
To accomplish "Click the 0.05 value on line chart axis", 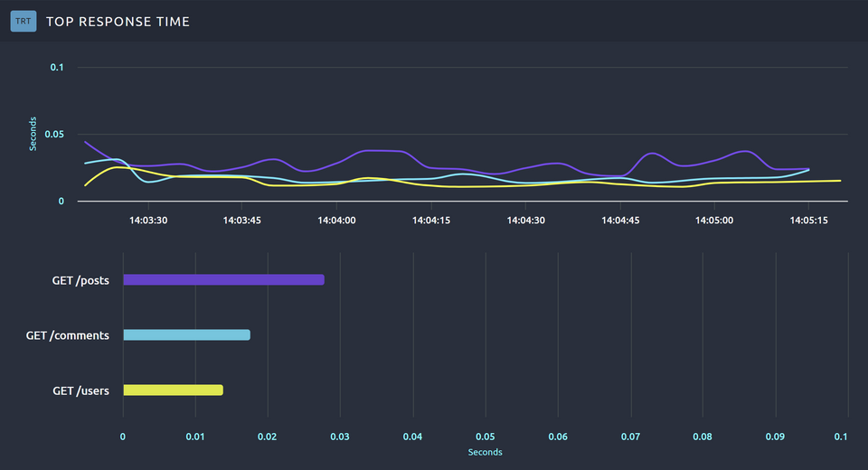I will pos(56,135).
